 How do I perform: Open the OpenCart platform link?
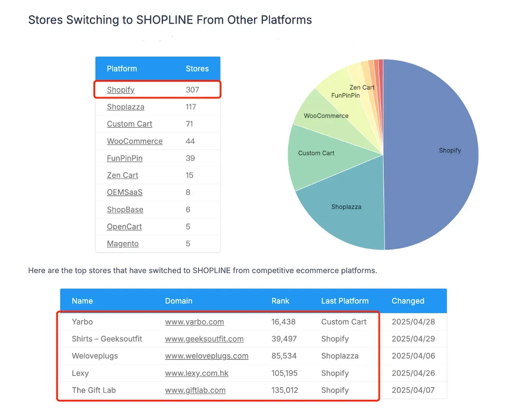[124, 227]
